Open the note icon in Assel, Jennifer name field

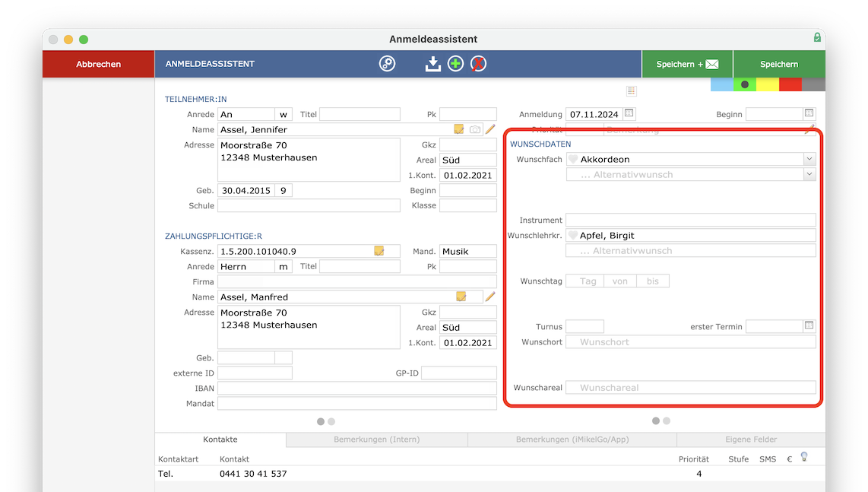click(459, 129)
